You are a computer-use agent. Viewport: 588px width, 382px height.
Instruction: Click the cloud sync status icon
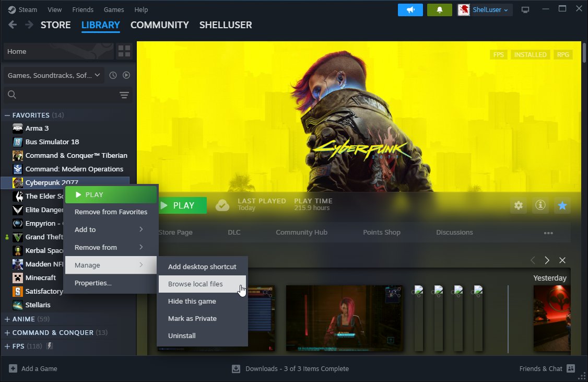point(222,205)
